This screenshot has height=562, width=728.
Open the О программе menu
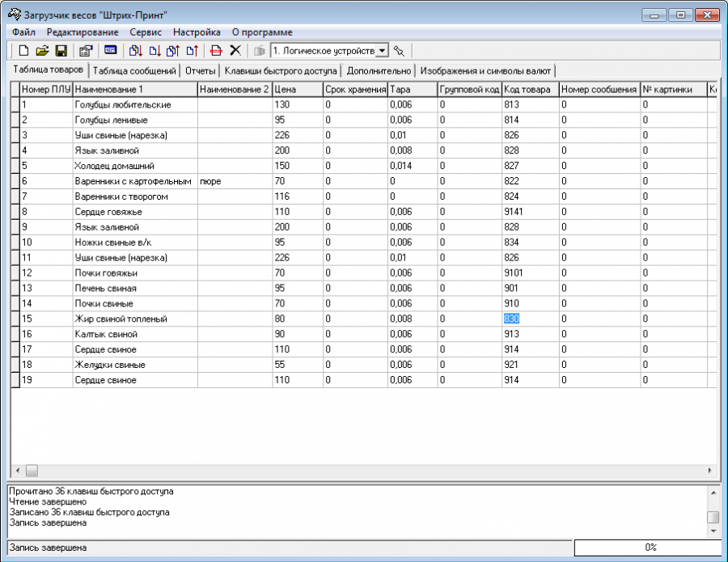[x=262, y=32]
